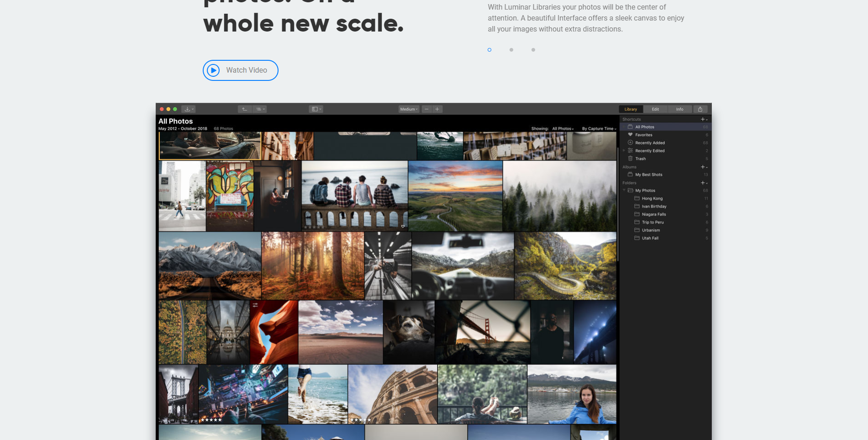
Task: Open the By Capture Time sort dropdown
Action: point(599,129)
